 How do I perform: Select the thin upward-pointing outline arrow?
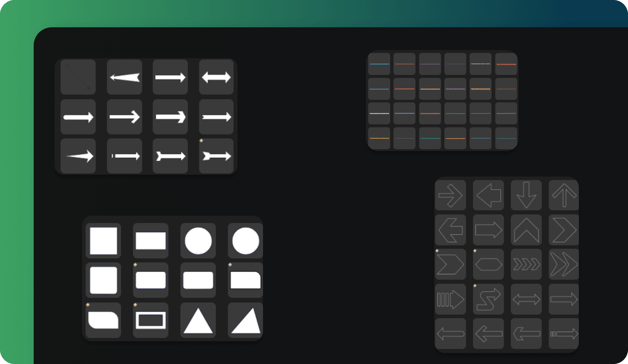564,195
